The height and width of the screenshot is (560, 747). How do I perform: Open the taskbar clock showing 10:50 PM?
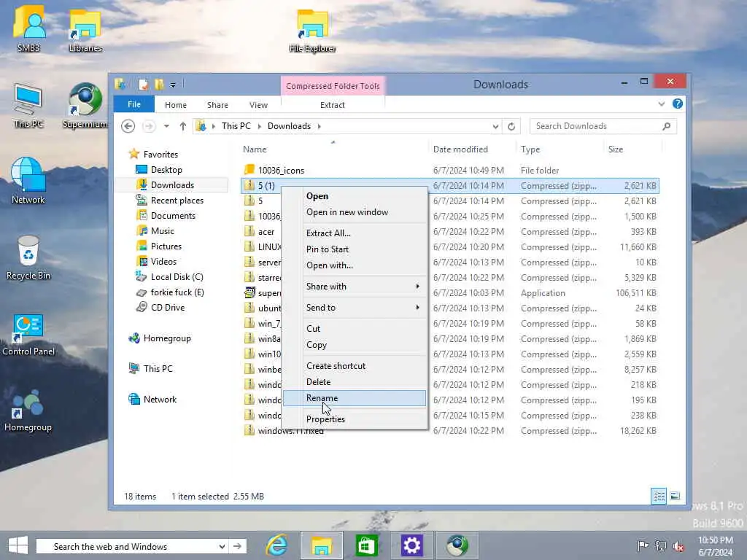pos(715,546)
